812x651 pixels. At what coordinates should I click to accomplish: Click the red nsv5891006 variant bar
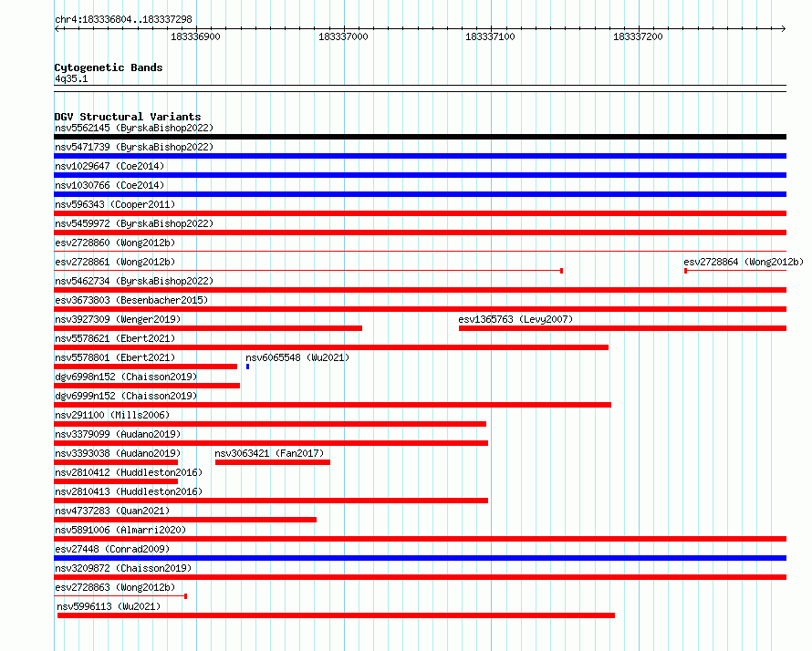[420, 539]
